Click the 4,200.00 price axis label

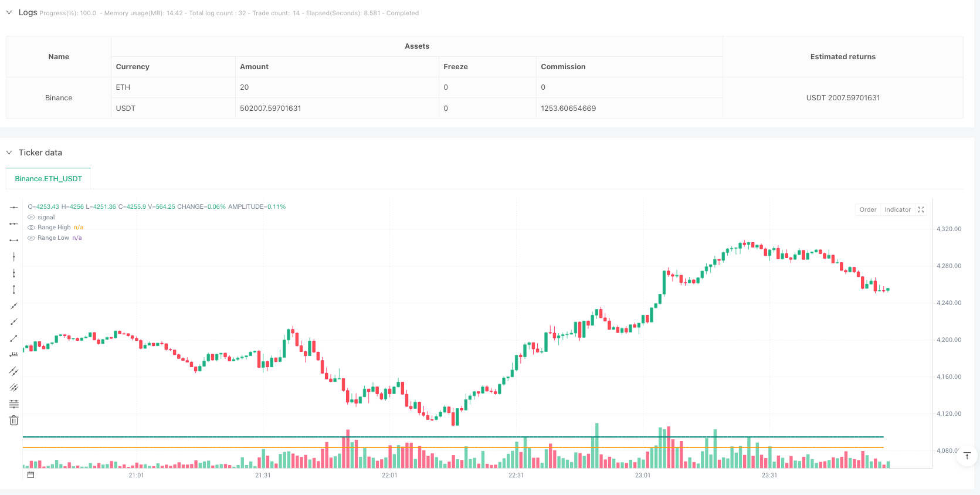948,340
